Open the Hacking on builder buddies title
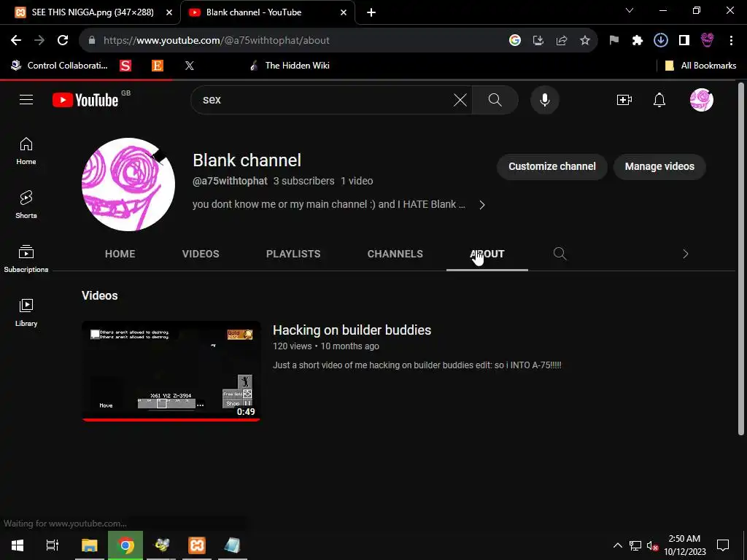This screenshot has width=747, height=560. 352,330
